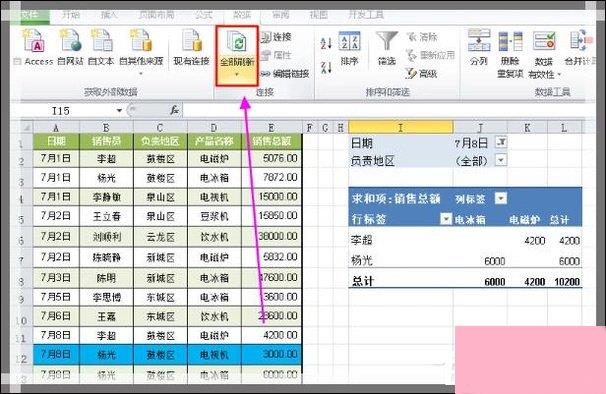This screenshot has height=394, width=606.
Task: Select the 产品名称 header cell
Action: click(214, 141)
